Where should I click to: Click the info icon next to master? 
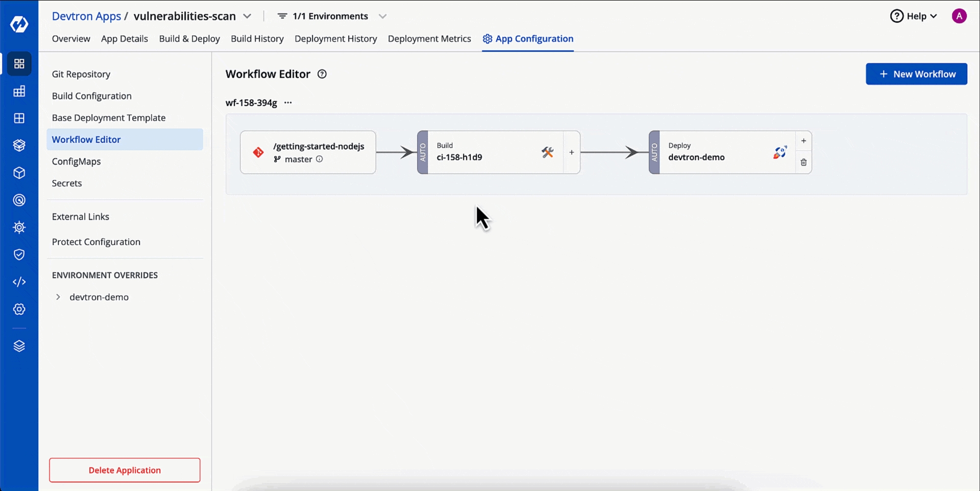(320, 159)
